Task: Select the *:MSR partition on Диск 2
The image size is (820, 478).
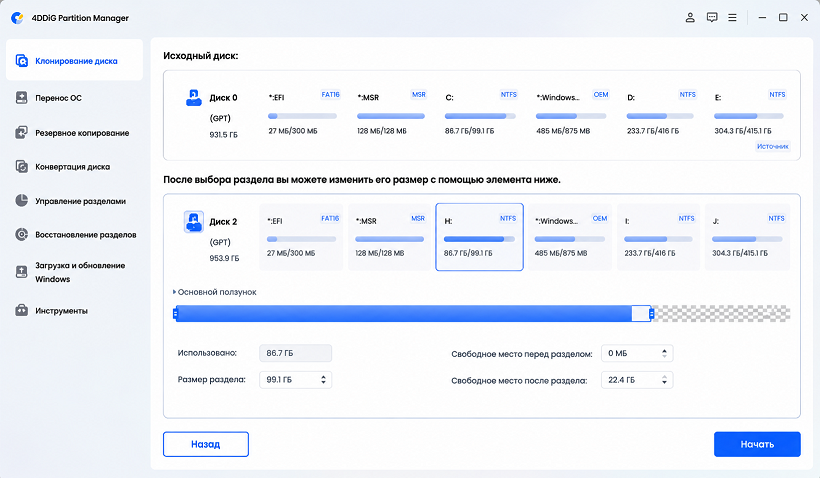Action: click(390, 237)
